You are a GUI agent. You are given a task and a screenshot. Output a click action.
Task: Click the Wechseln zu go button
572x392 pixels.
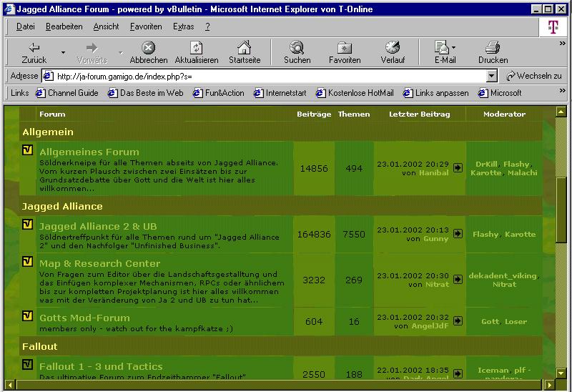click(x=533, y=76)
